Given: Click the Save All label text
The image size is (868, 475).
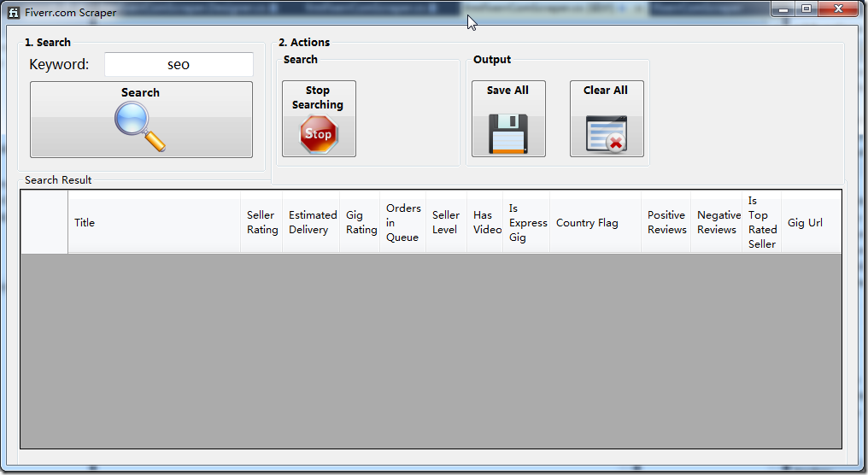Looking at the screenshot, I should (x=507, y=91).
